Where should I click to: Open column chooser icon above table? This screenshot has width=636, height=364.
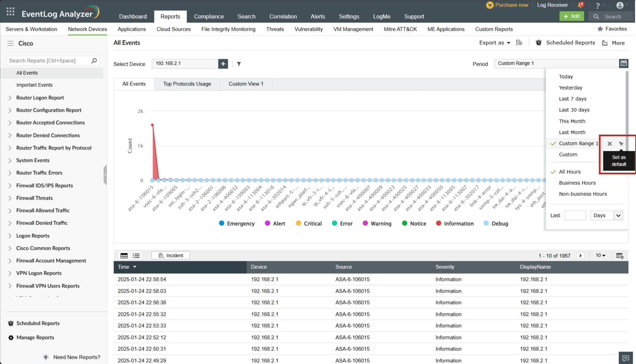point(620,256)
